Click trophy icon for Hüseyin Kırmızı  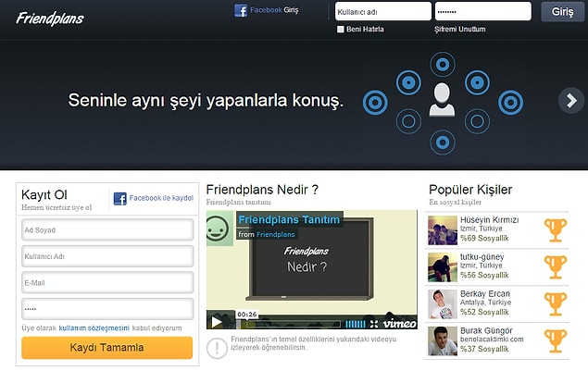point(556,230)
